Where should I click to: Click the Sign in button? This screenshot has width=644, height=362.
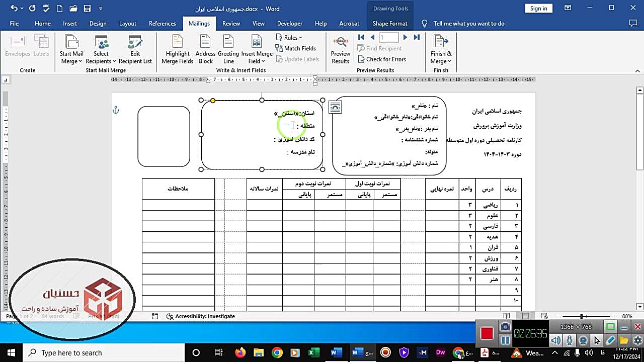point(538,8)
